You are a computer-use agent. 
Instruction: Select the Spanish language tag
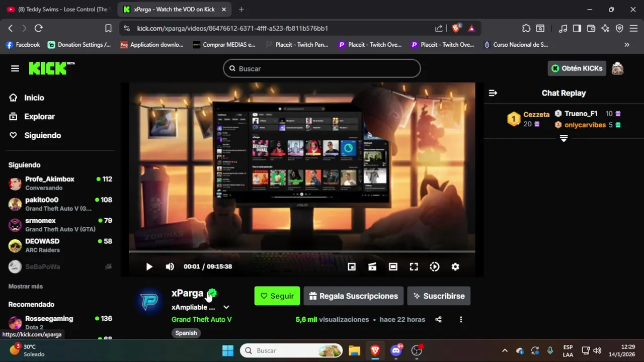tap(186, 333)
